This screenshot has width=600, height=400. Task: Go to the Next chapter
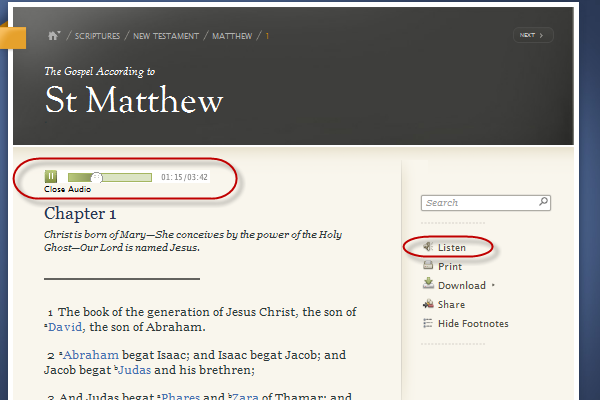pyautogui.click(x=533, y=36)
